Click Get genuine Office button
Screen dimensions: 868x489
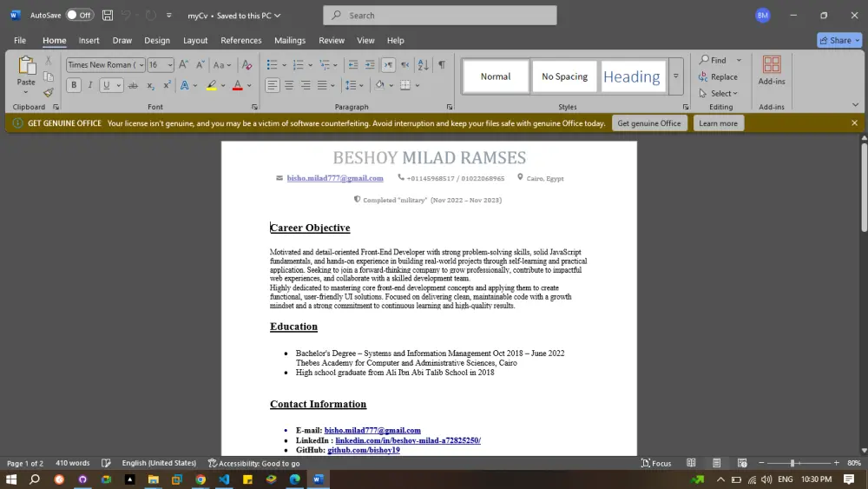coord(648,123)
